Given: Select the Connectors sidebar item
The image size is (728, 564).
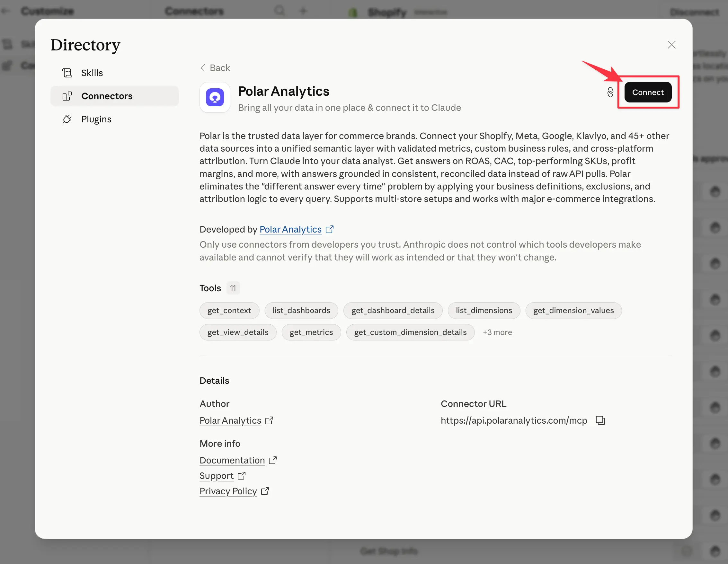Looking at the screenshot, I should point(115,96).
